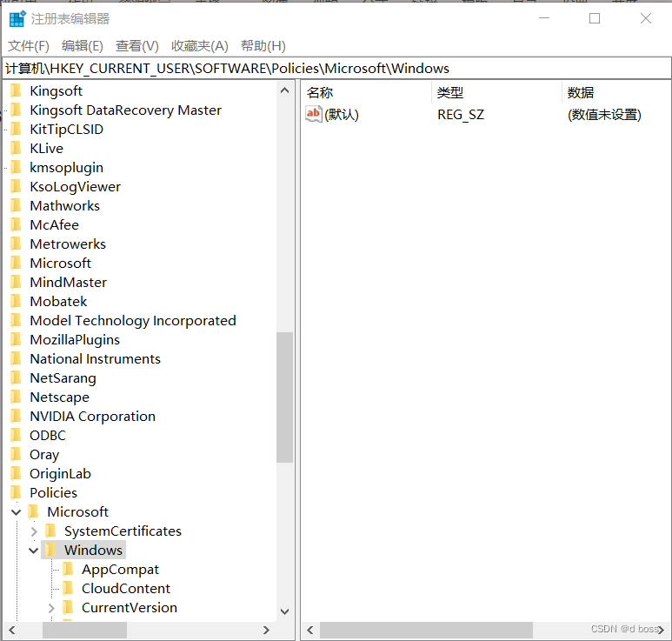Click the tree pane scroll right arrow
672x641 pixels.
(x=266, y=630)
